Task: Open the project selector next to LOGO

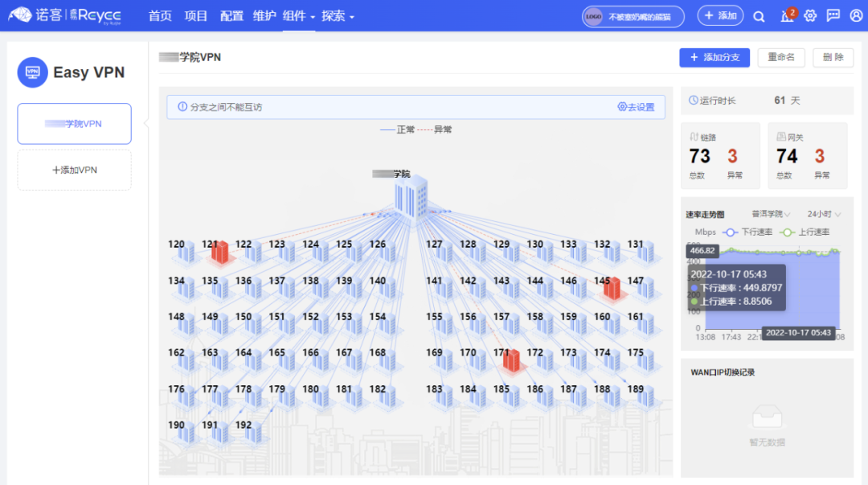Action: (x=633, y=17)
